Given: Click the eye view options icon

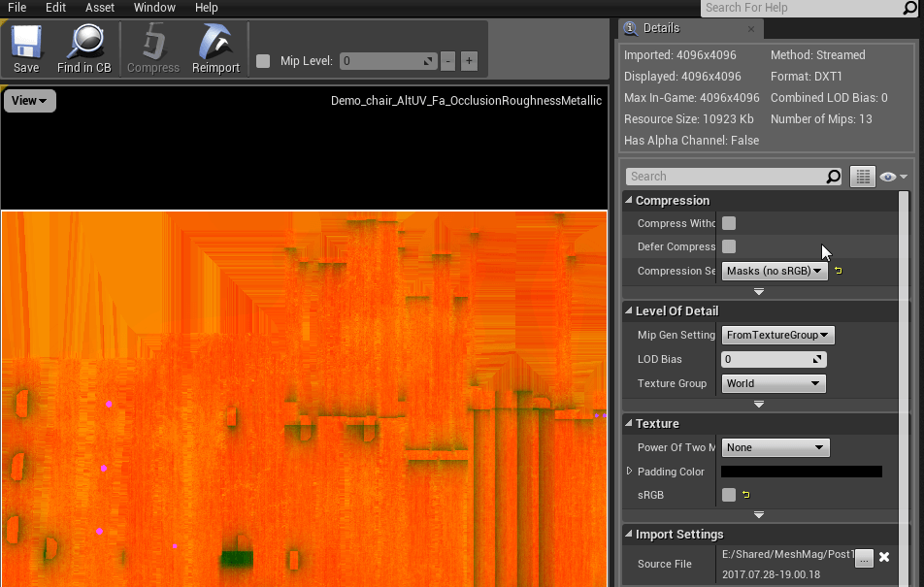Looking at the screenshot, I should click(887, 177).
